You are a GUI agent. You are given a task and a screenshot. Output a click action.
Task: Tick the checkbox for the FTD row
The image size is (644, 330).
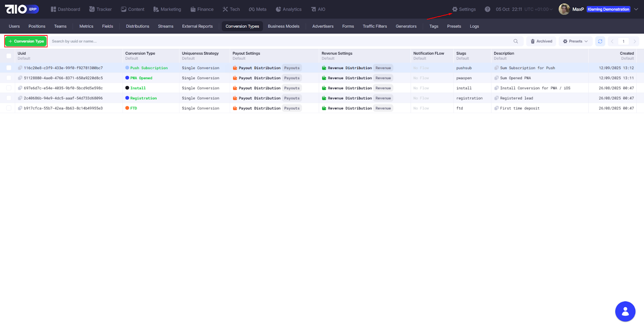9,108
